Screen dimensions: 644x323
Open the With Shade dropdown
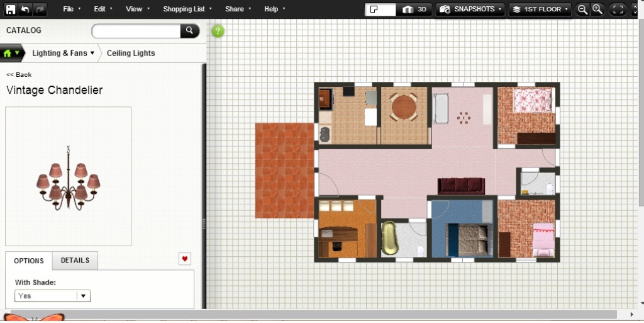52,296
